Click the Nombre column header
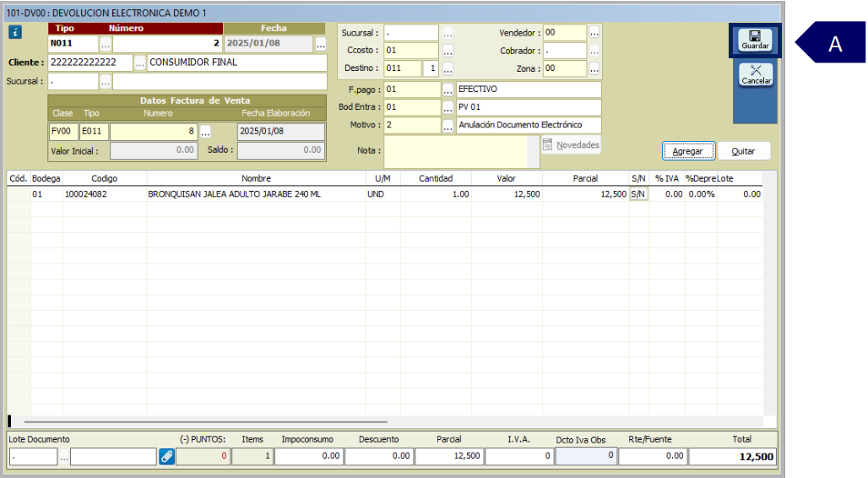This screenshot has width=868, height=478. pyautogui.click(x=256, y=178)
